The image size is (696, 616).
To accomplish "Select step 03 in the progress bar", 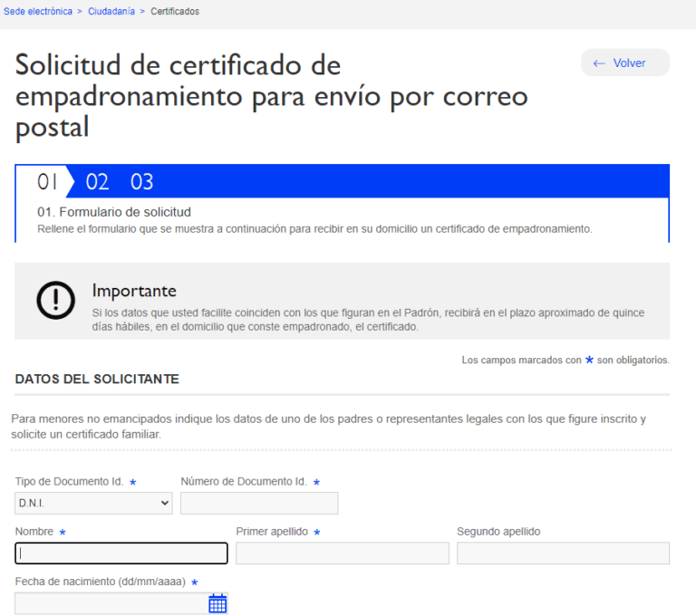I will pyautogui.click(x=141, y=181).
